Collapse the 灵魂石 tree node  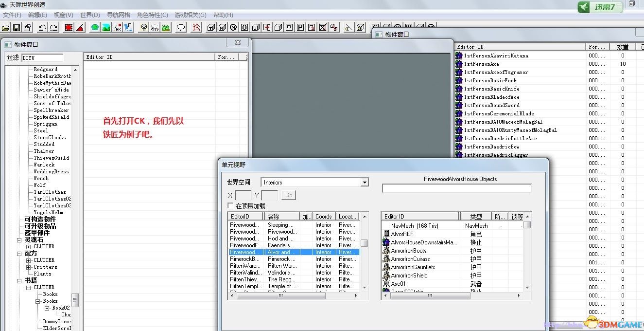click(19, 240)
